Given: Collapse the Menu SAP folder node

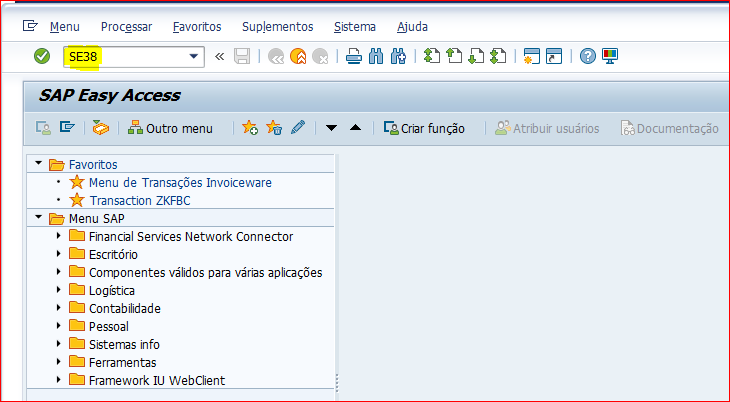Looking at the screenshot, I should point(39,217).
